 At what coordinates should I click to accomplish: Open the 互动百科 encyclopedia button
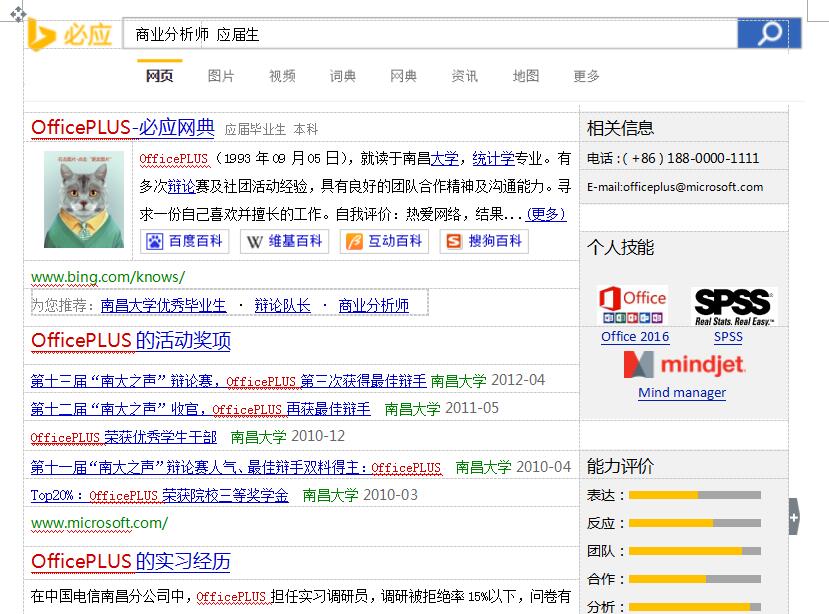pyautogui.click(x=385, y=241)
